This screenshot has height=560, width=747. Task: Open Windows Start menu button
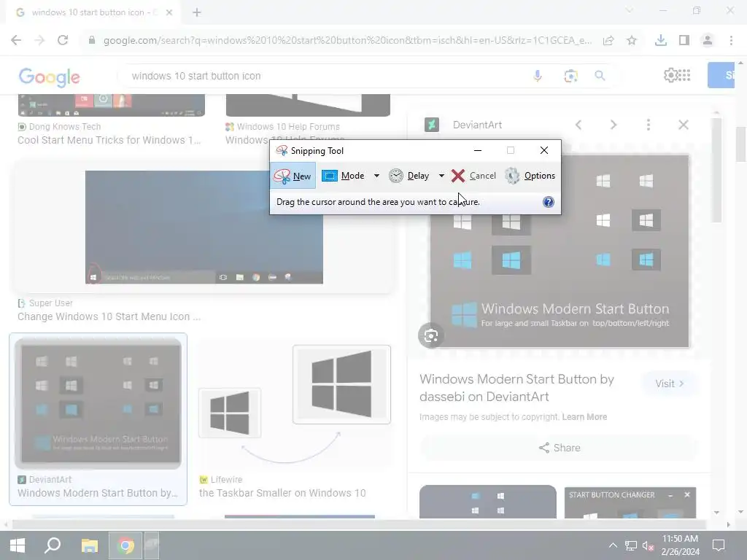18,545
